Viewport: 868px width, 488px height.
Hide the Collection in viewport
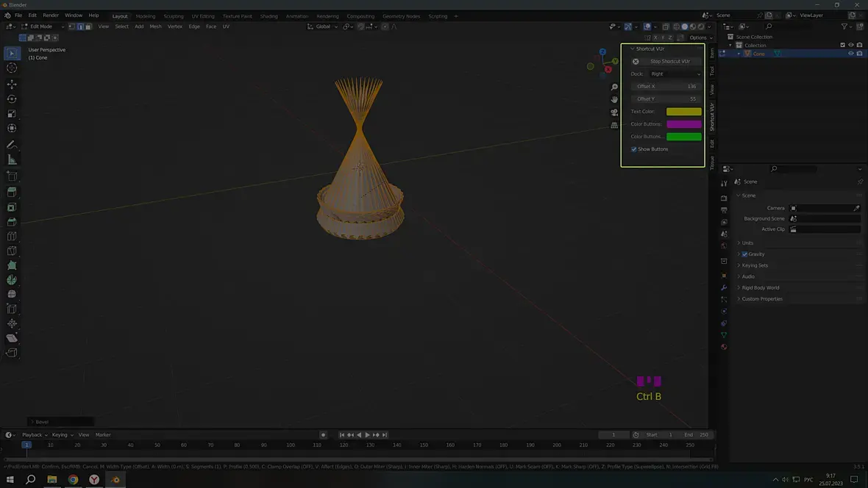[851, 45]
